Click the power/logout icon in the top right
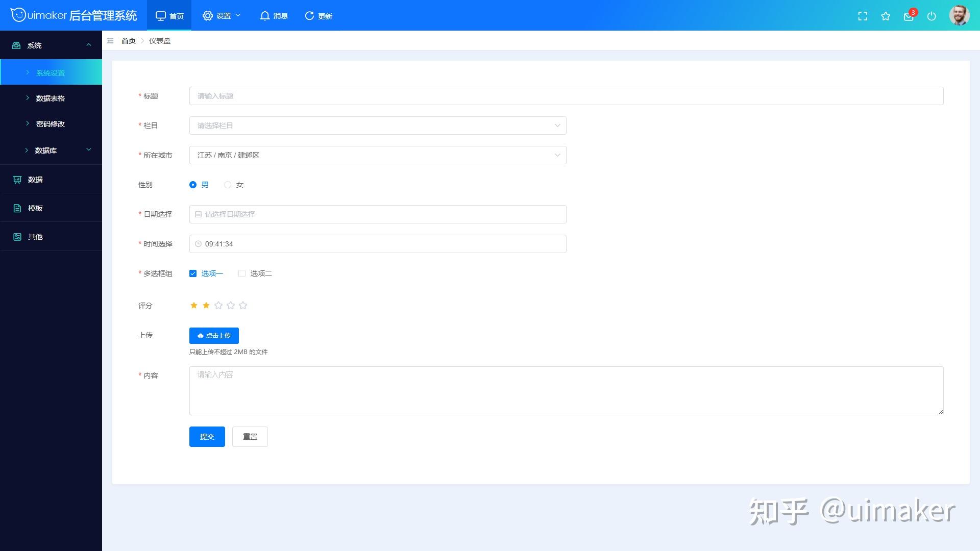This screenshot has width=980, height=551. click(932, 16)
